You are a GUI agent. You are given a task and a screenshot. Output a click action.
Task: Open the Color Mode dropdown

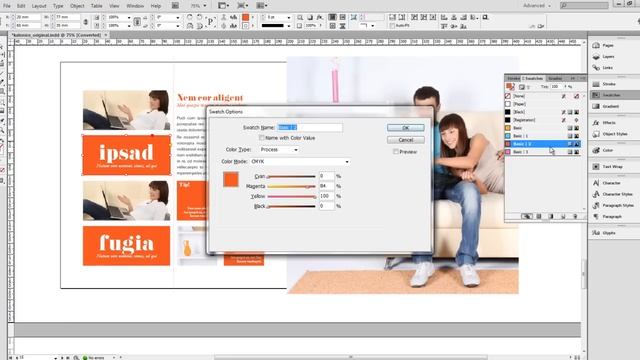pos(300,162)
